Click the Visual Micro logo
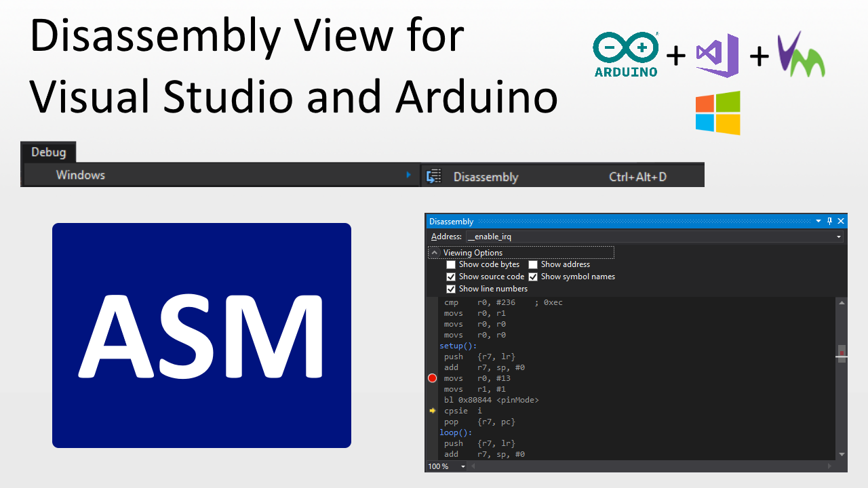The height and width of the screenshot is (488, 868). 800,54
